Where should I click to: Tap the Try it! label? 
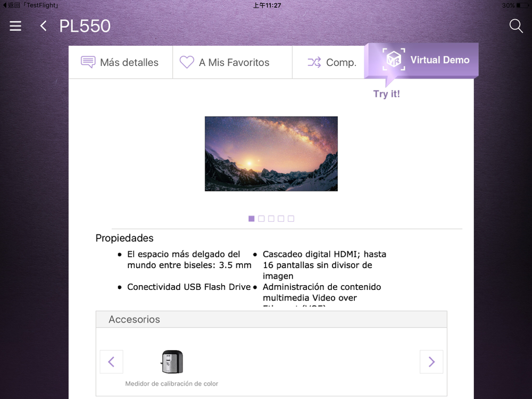pyautogui.click(x=386, y=94)
